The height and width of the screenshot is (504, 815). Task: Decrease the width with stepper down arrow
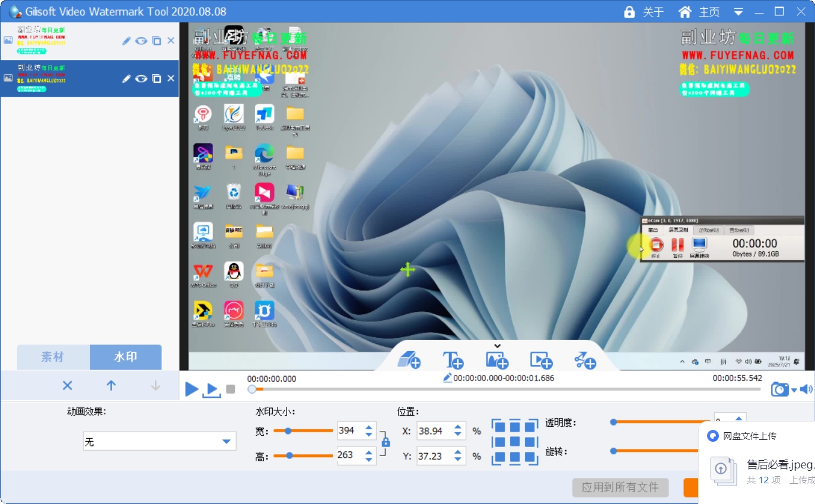click(x=369, y=435)
